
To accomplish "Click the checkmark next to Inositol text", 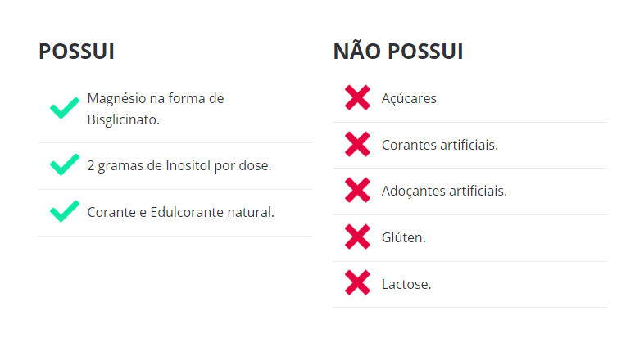I will click(64, 165).
